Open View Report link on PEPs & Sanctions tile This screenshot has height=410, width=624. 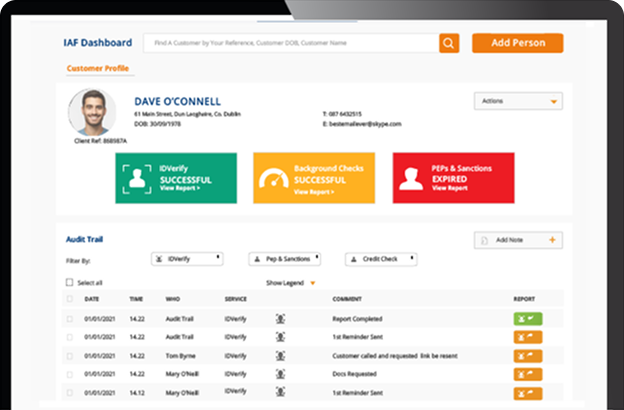coord(450,188)
